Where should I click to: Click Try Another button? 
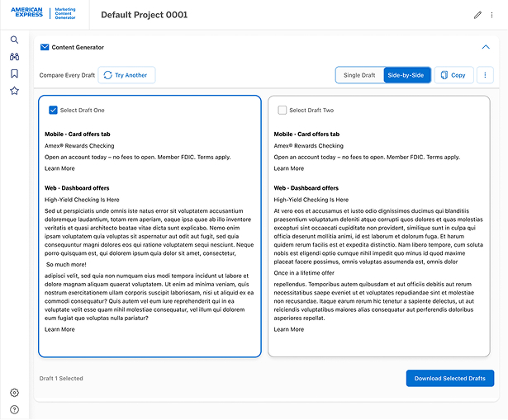tap(126, 75)
